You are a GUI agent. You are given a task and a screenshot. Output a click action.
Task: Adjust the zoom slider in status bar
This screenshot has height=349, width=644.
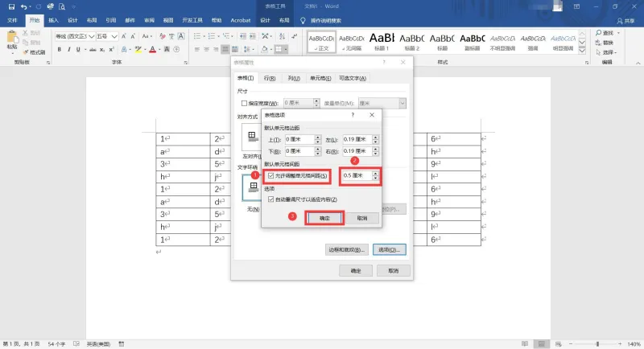[597, 344]
